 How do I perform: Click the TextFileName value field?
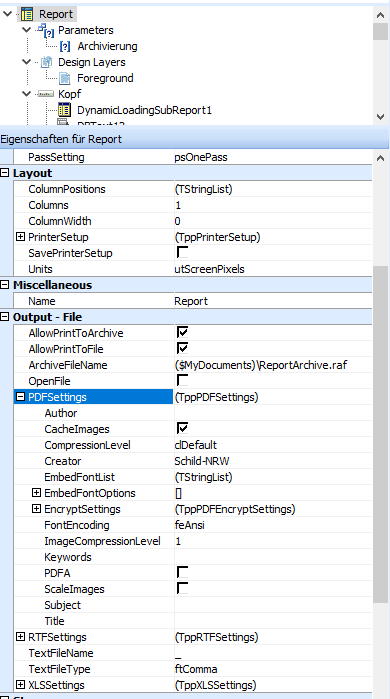click(273, 653)
